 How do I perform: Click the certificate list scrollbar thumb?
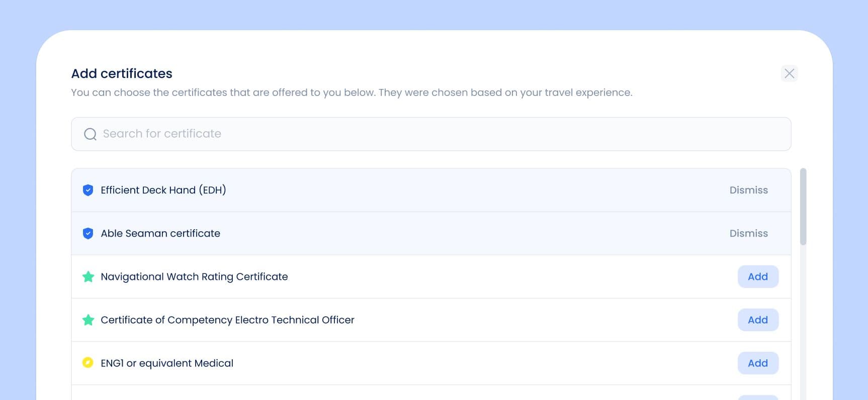(x=803, y=207)
